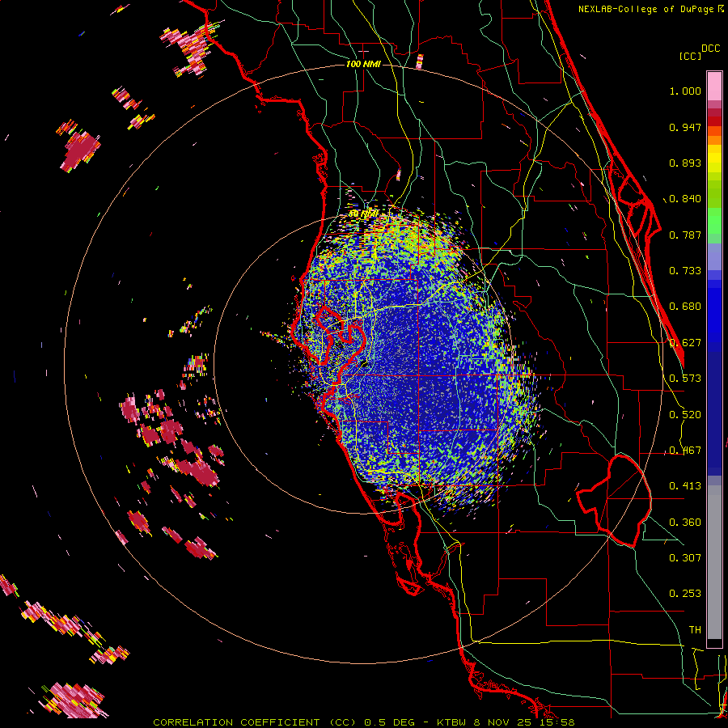Image resolution: width=728 pixels, height=728 pixels.
Task: Pick the red swatch on color bar
Action: point(714,121)
